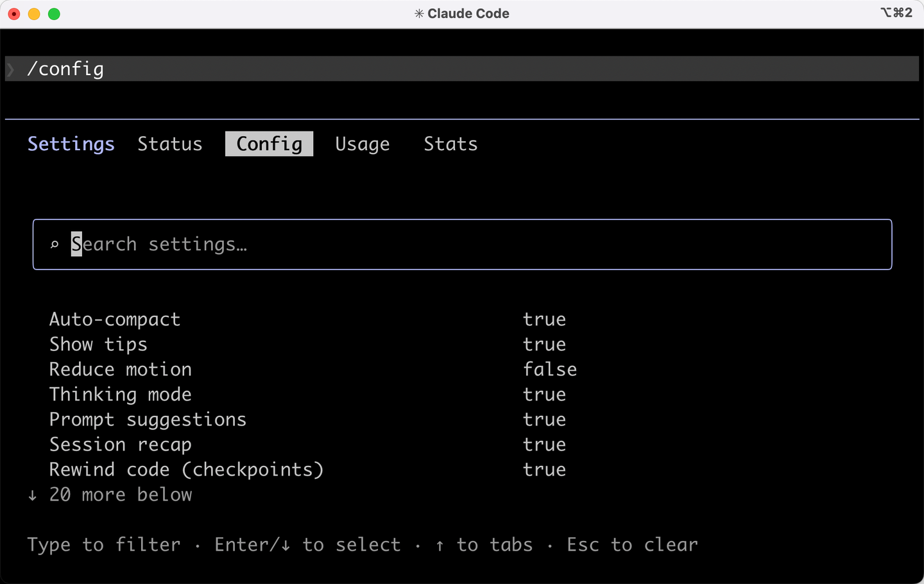Select the Session recap setting label
The height and width of the screenshot is (584, 924).
click(x=121, y=445)
